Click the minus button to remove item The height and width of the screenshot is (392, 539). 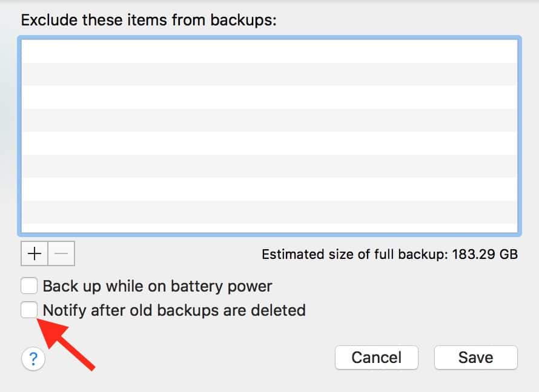(61, 254)
